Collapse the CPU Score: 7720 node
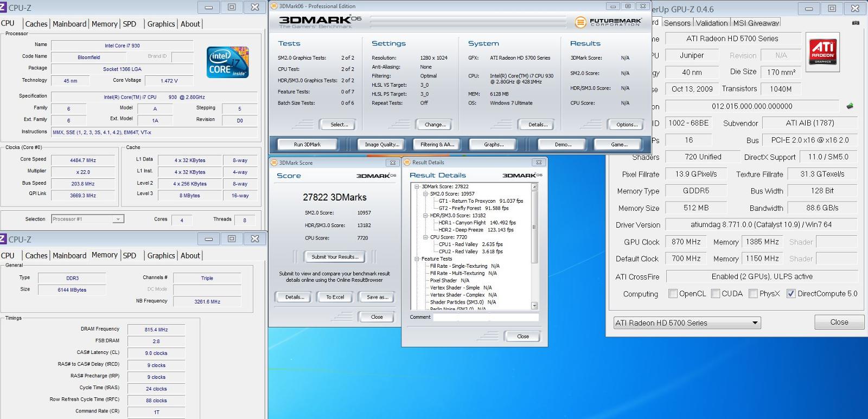The image size is (868, 419). [426, 237]
